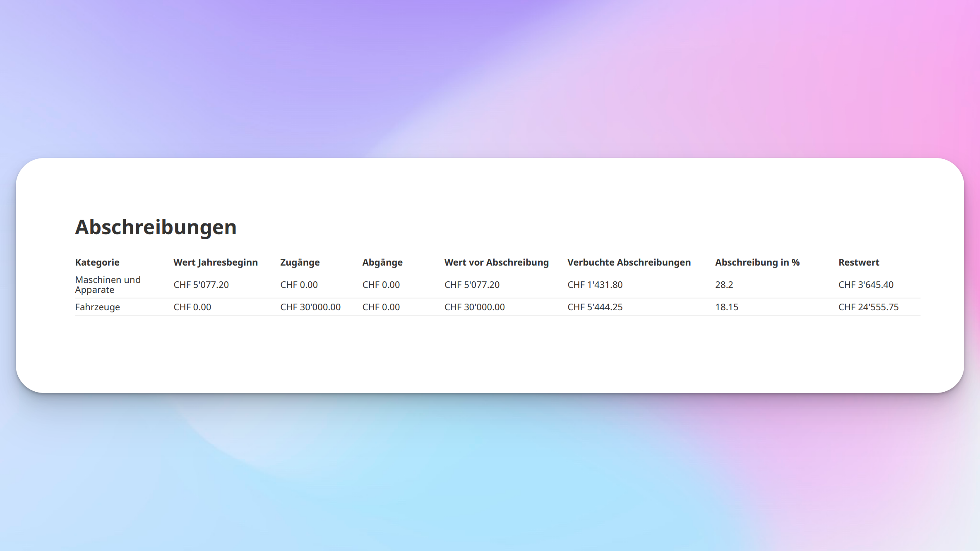Click the CHF 24'555.75 Restwert cell
The height and width of the screenshot is (551, 980).
point(869,307)
